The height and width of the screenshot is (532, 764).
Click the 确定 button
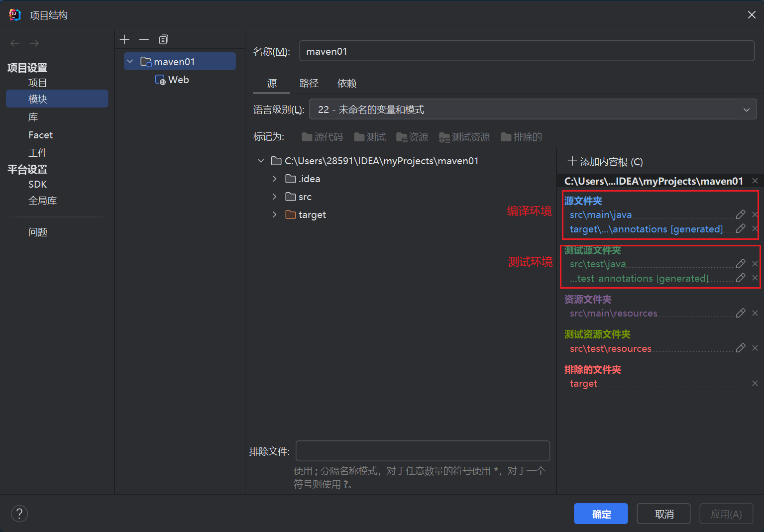(601, 514)
